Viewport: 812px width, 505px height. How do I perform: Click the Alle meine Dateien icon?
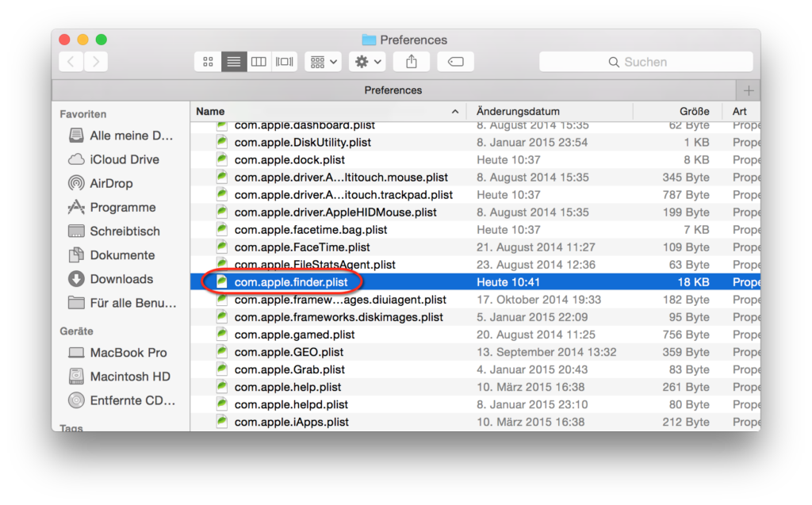[76, 136]
